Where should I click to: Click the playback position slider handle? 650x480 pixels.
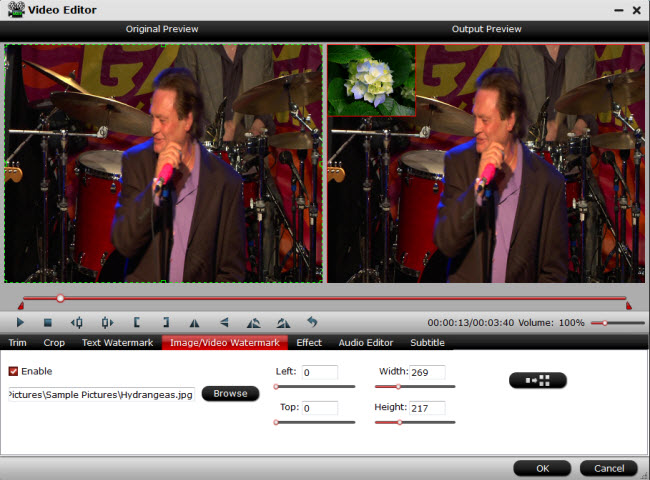61,298
